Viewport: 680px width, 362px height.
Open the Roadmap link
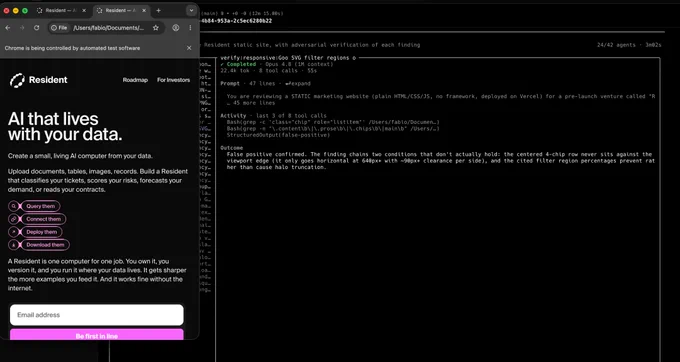tap(135, 80)
